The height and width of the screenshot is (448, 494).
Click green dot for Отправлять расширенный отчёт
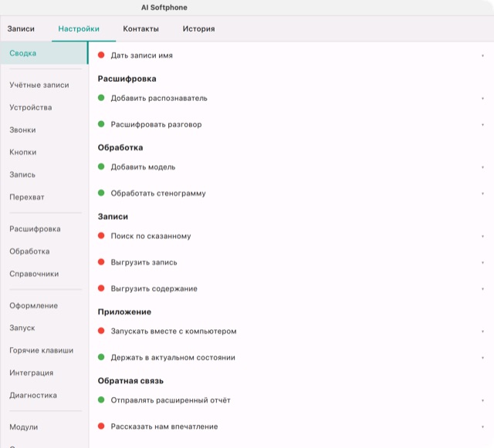click(x=101, y=400)
